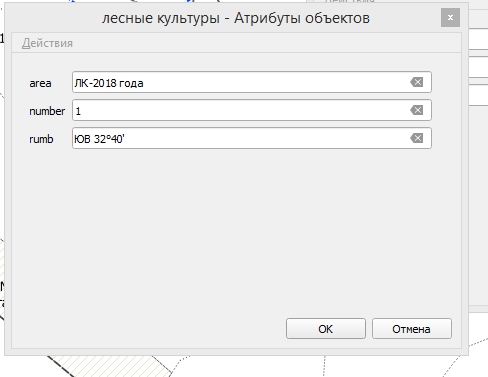This screenshot has height=377, width=488.
Task: Cancel the dialog with Отмена
Action: point(412,329)
